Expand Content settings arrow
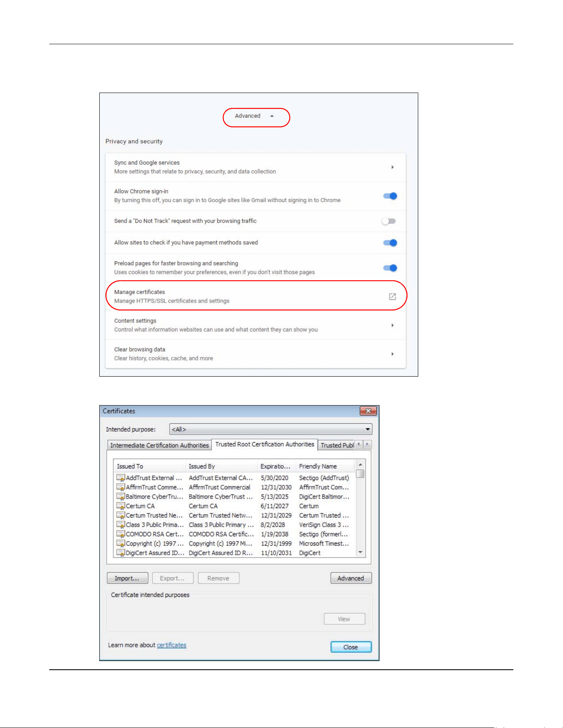563x728 pixels. (x=392, y=325)
